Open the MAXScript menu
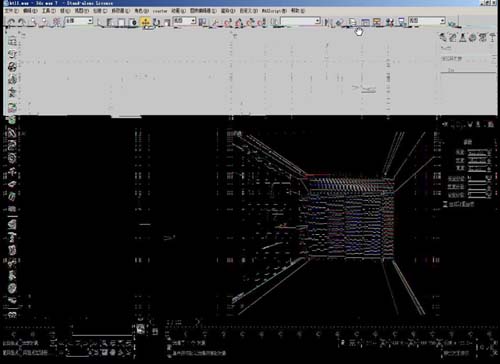 click(x=274, y=11)
